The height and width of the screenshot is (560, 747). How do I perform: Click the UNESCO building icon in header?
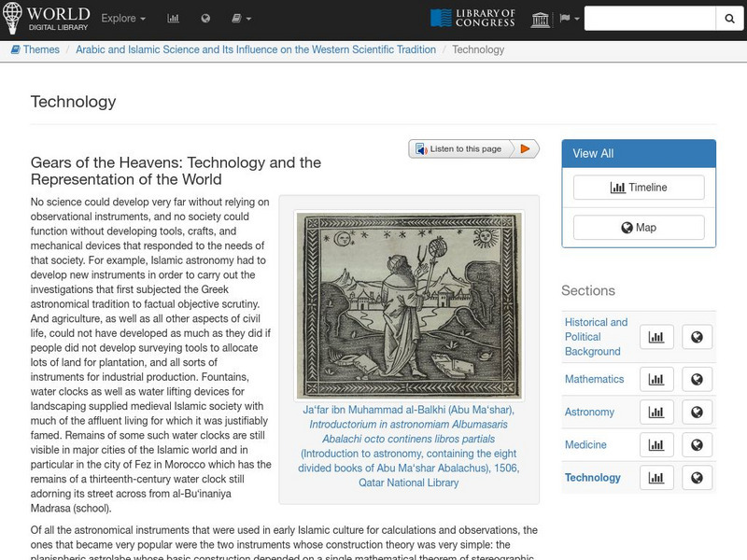tap(538, 17)
